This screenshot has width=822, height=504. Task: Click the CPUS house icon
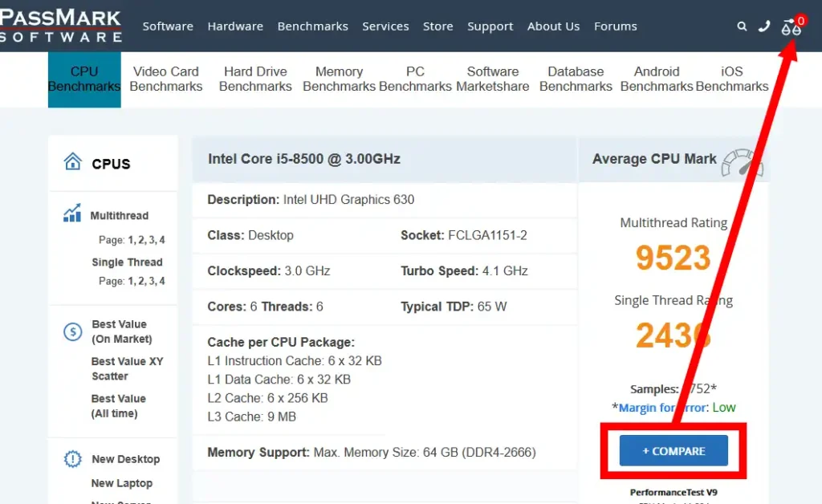[x=73, y=162]
